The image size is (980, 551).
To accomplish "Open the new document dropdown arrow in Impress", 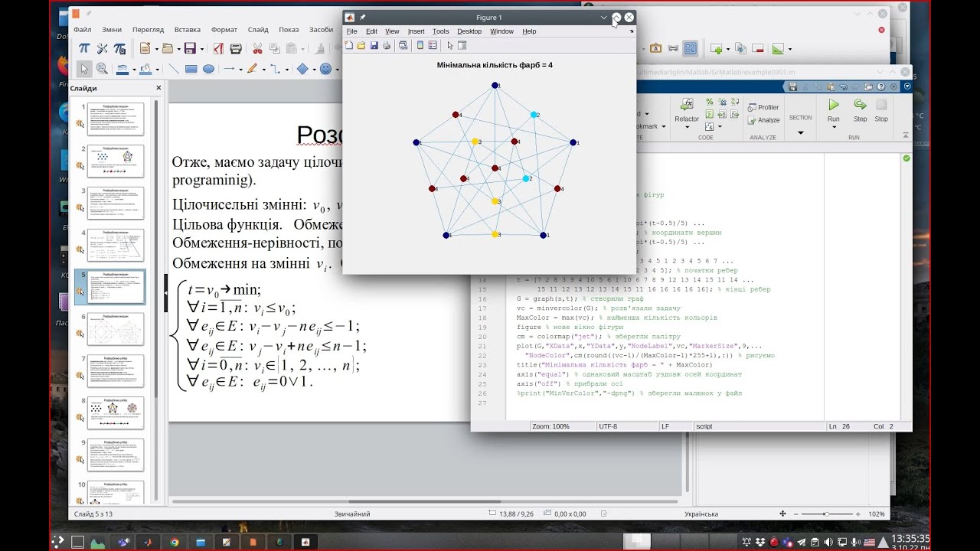I will [155, 49].
